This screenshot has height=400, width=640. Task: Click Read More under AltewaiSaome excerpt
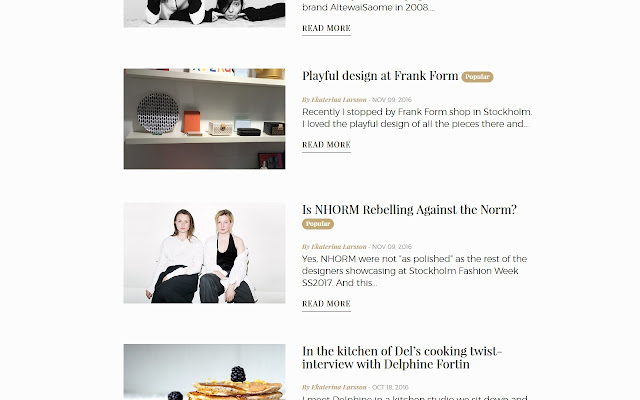pos(326,28)
